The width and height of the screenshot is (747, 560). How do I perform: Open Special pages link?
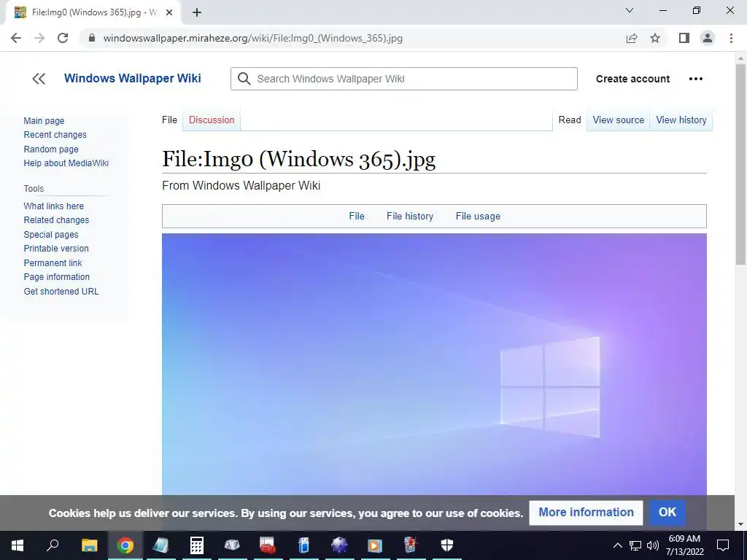pyautogui.click(x=51, y=234)
